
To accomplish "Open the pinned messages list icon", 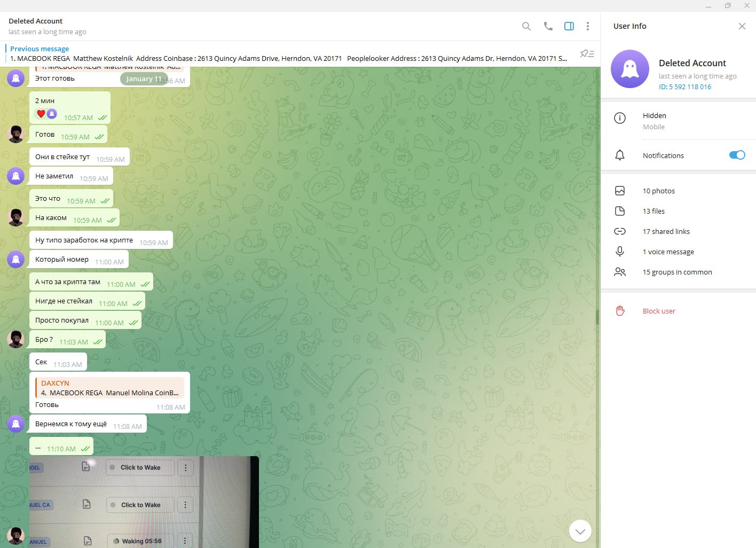I will pyautogui.click(x=587, y=53).
